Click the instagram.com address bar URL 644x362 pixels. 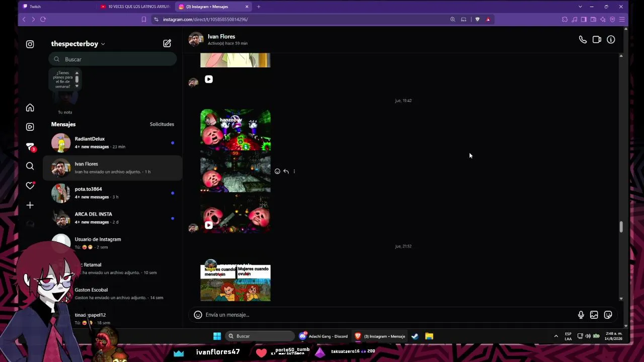[205, 19]
